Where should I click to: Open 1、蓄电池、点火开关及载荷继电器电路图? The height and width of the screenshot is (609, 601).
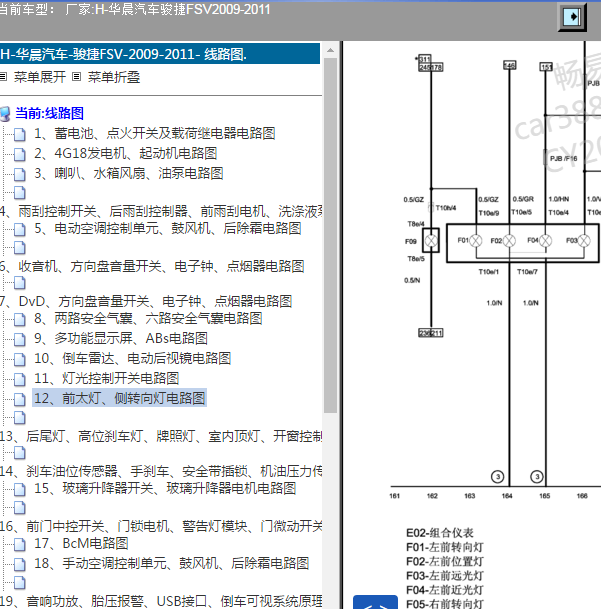click(155, 133)
